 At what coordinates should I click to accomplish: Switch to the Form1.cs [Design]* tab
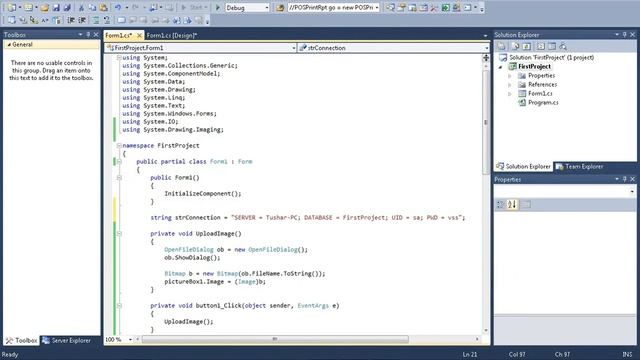pos(172,36)
